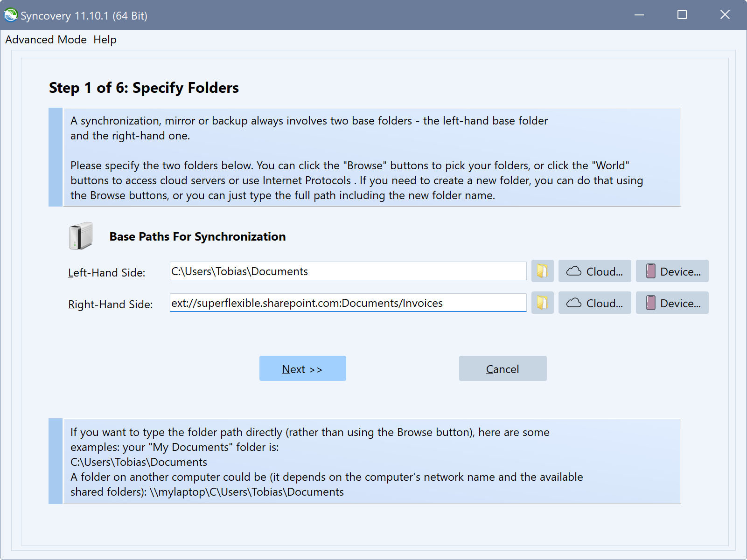The width and height of the screenshot is (747, 560).
Task: Open device selection for the Right-Hand Side
Action: pyautogui.click(x=672, y=303)
